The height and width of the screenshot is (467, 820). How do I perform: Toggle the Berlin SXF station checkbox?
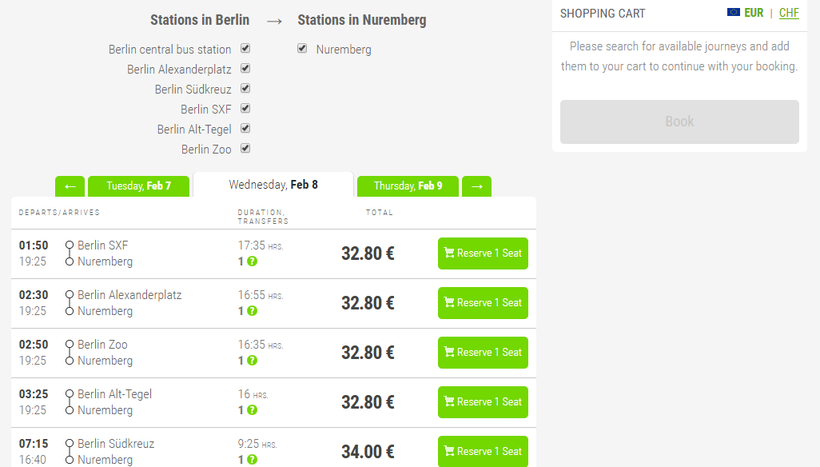(x=245, y=109)
